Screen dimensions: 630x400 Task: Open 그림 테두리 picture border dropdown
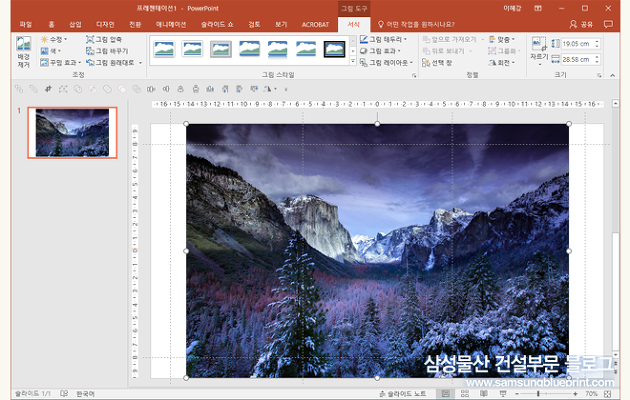(x=384, y=39)
